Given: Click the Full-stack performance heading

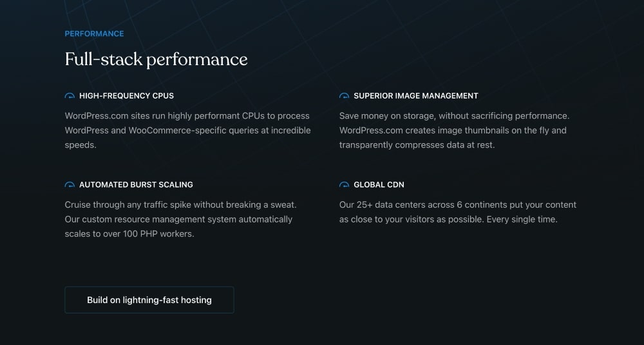Looking at the screenshot, I should pyautogui.click(x=156, y=59).
